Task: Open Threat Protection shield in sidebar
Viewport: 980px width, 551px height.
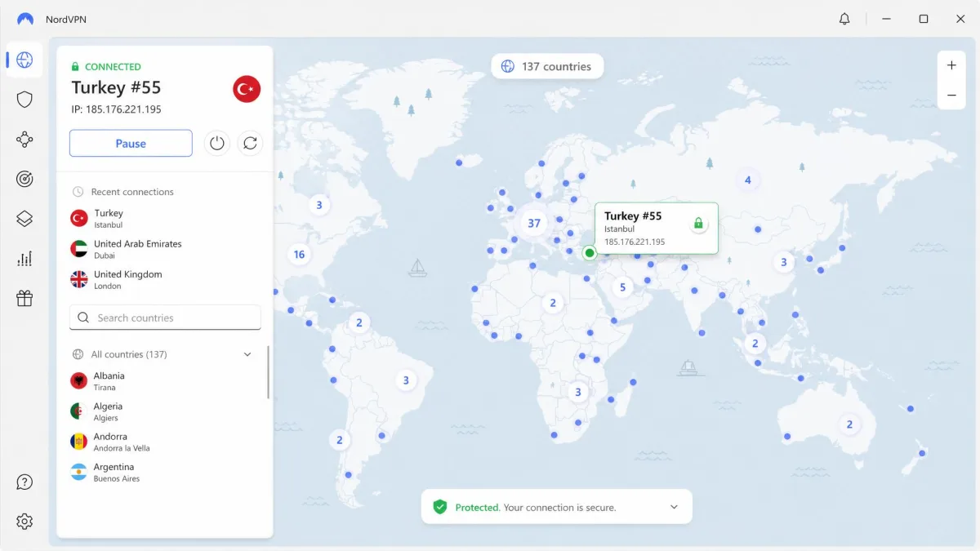Action: pyautogui.click(x=24, y=100)
